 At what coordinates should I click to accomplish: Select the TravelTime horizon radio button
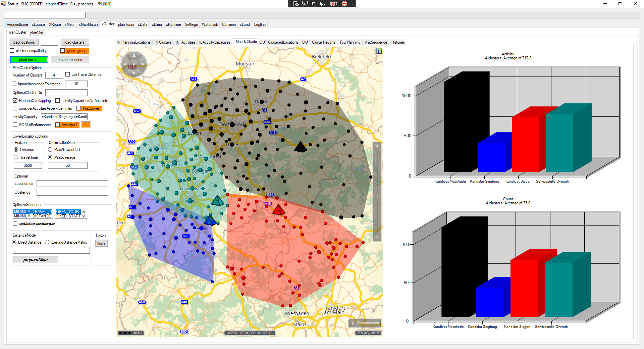click(16, 157)
